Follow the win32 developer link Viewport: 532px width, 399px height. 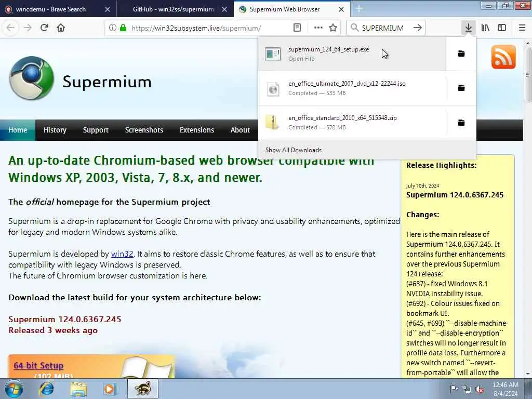[x=122, y=254]
